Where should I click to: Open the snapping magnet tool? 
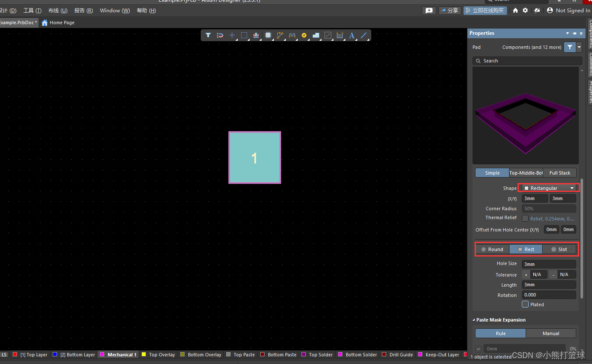pos(220,35)
